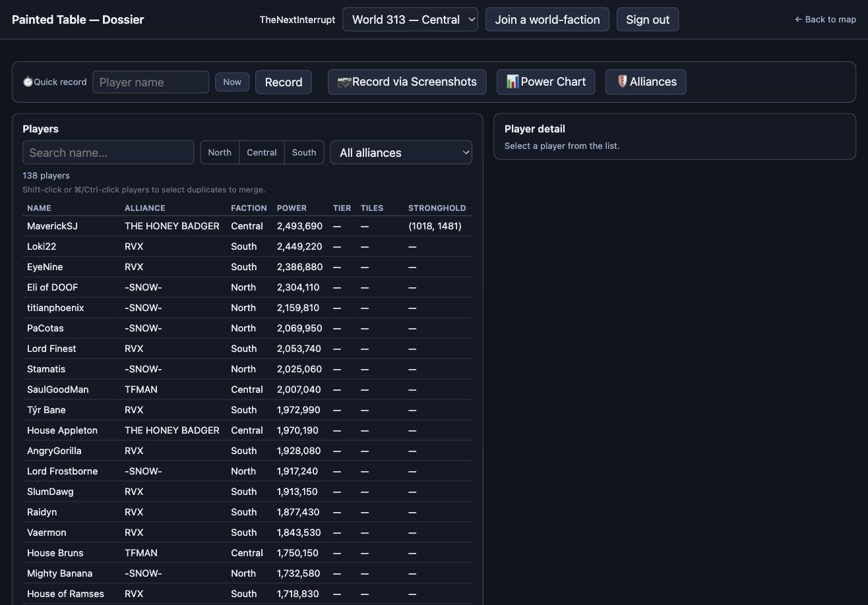Click the Search name field
The width and height of the screenshot is (868, 605).
pyautogui.click(x=108, y=152)
